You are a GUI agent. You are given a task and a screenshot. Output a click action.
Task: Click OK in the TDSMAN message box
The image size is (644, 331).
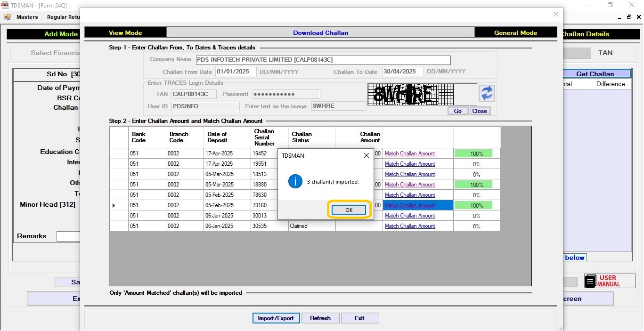pyautogui.click(x=349, y=210)
